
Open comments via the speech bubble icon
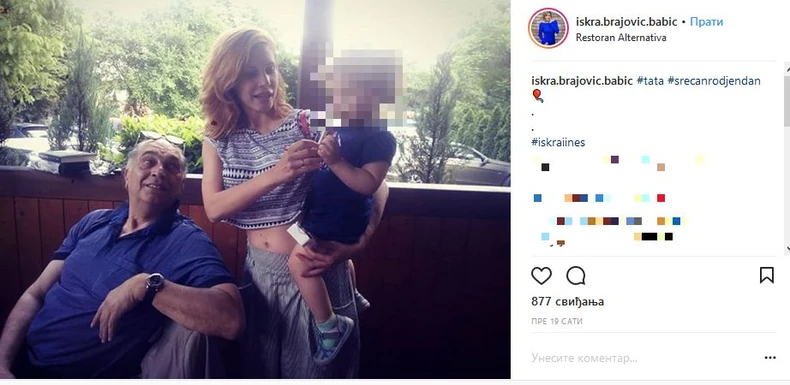pyautogui.click(x=575, y=276)
